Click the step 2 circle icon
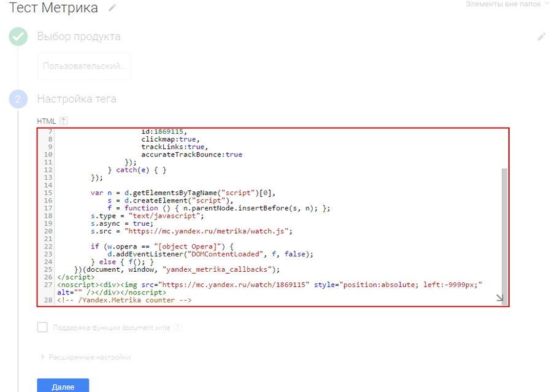The width and height of the screenshot is (552, 392). [x=18, y=99]
